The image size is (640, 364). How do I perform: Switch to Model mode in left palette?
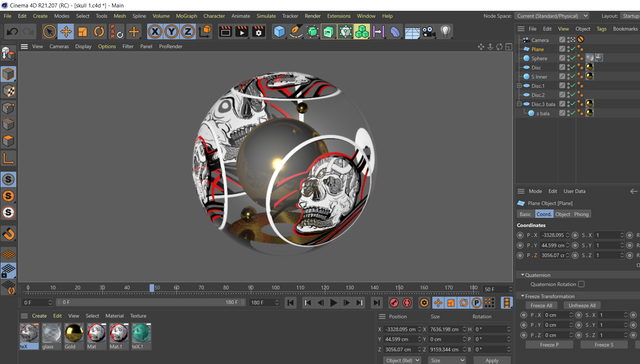[8, 74]
